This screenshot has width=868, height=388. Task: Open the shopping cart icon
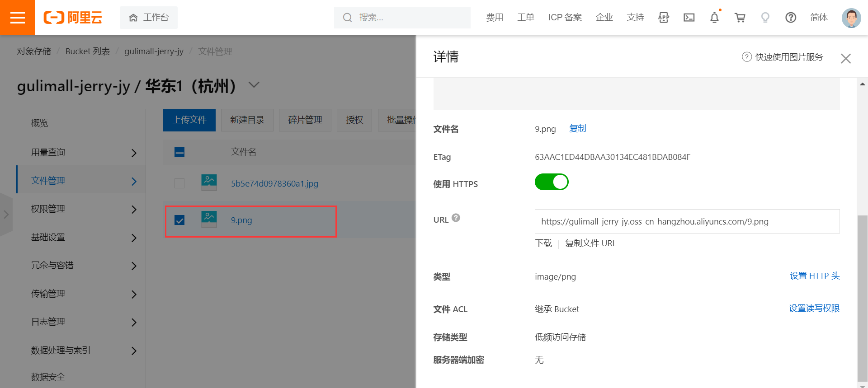[x=740, y=18]
